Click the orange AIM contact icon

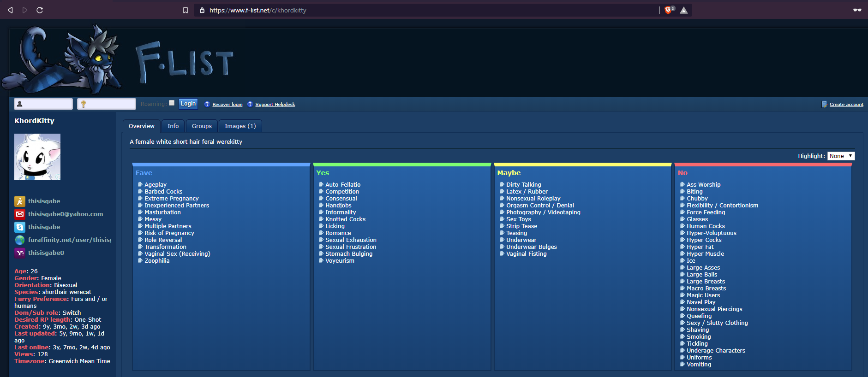pos(20,201)
